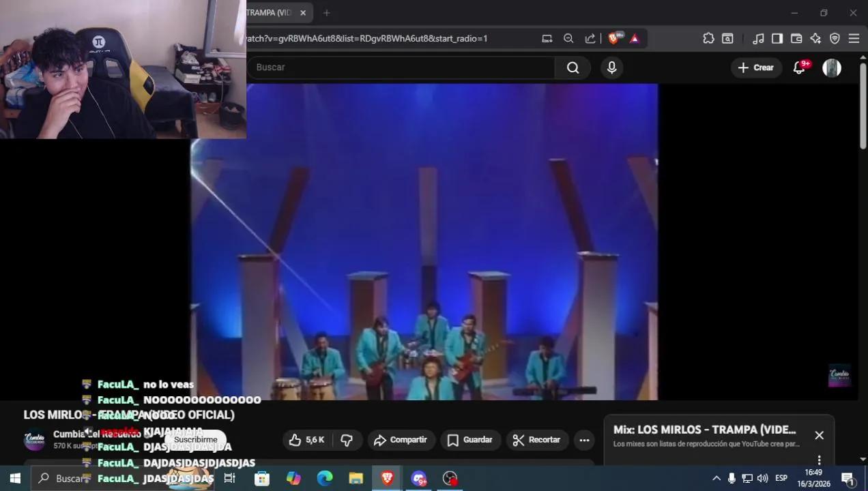The image size is (868, 491).
Task: Open the Windows Start menu
Action: click(15, 478)
